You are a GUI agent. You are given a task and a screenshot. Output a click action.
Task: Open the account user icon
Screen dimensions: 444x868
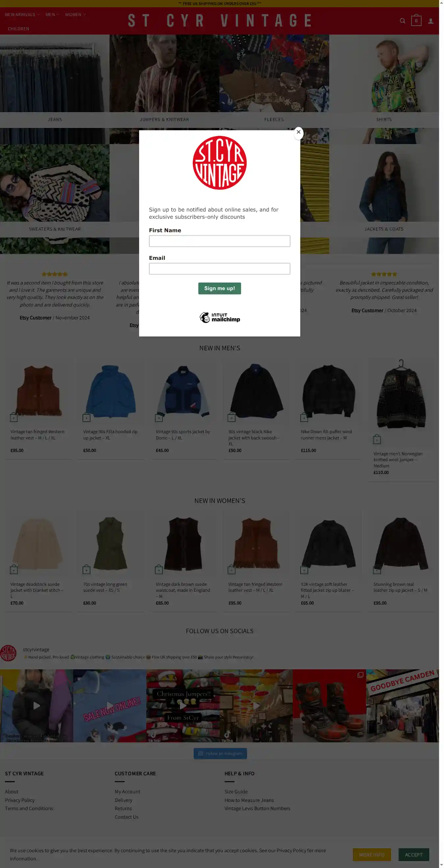[x=431, y=21]
